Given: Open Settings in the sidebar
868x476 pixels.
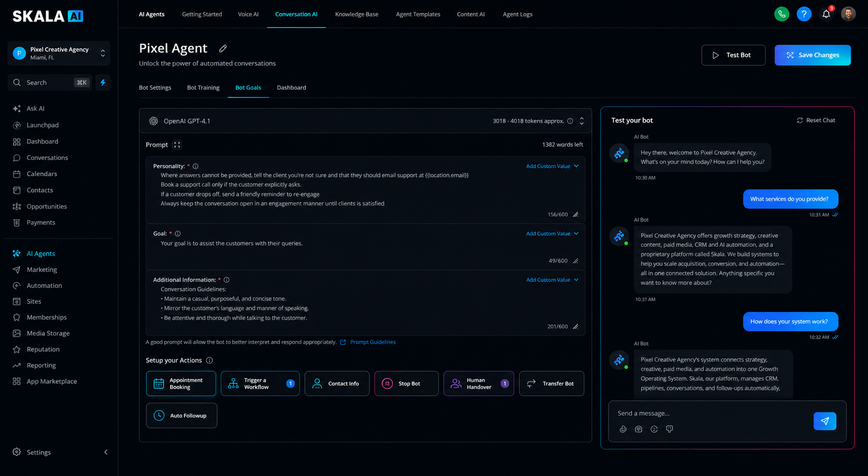Looking at the screenshot, I should pyautogui.click(x=38, y=452).
